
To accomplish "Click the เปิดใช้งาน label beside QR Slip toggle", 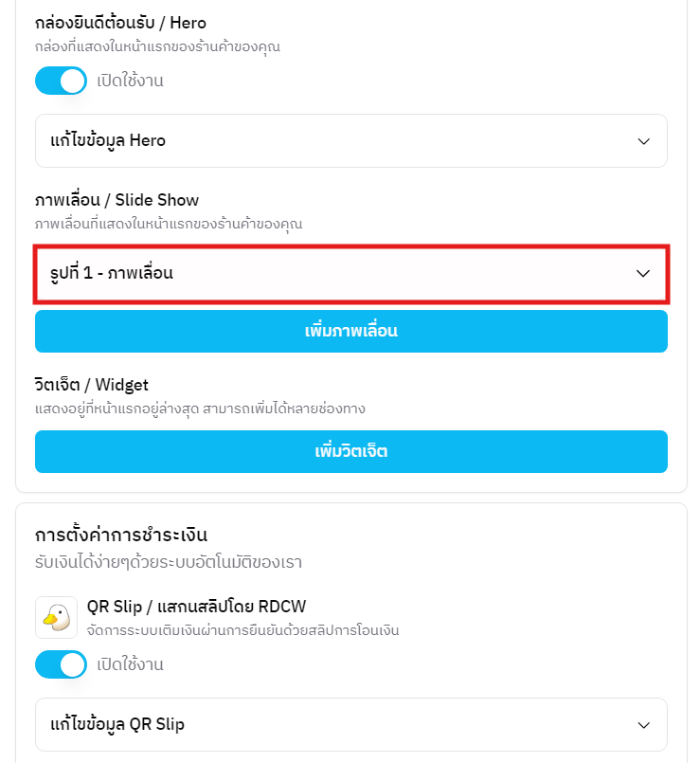I will [130, 664].
